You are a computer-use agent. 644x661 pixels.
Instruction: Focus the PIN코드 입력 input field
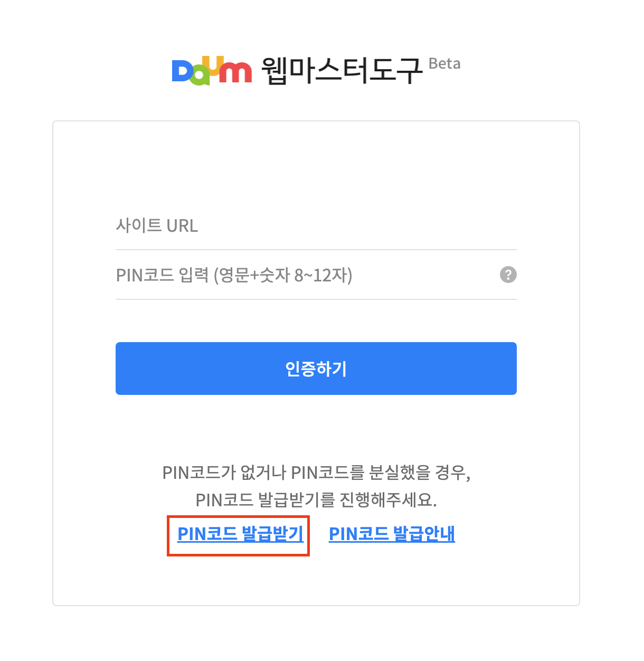306,275
